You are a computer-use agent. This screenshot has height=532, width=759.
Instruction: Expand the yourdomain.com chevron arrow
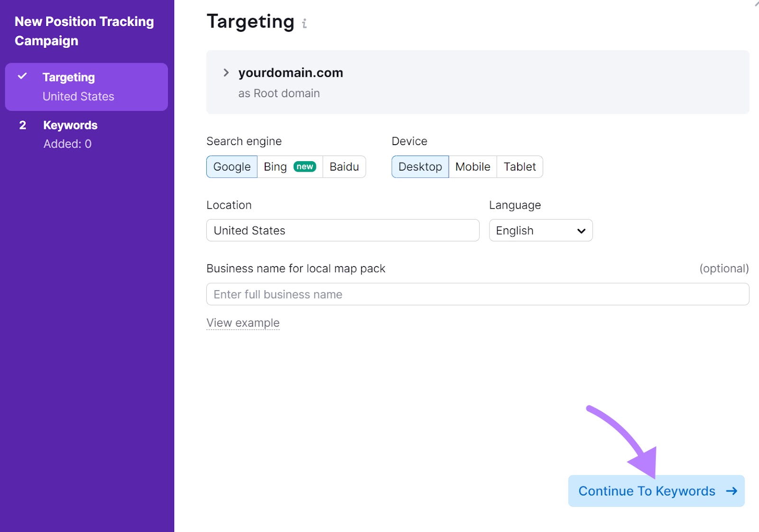point(226,73)
